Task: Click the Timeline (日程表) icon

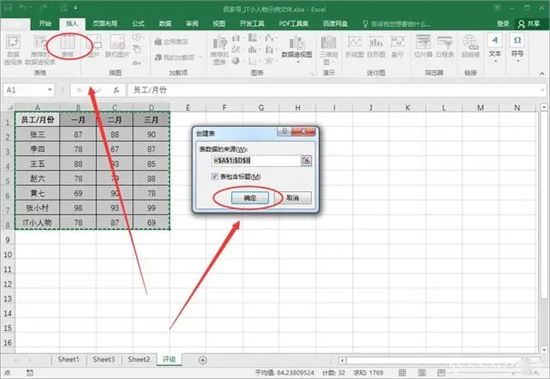Action: (444, 46)
